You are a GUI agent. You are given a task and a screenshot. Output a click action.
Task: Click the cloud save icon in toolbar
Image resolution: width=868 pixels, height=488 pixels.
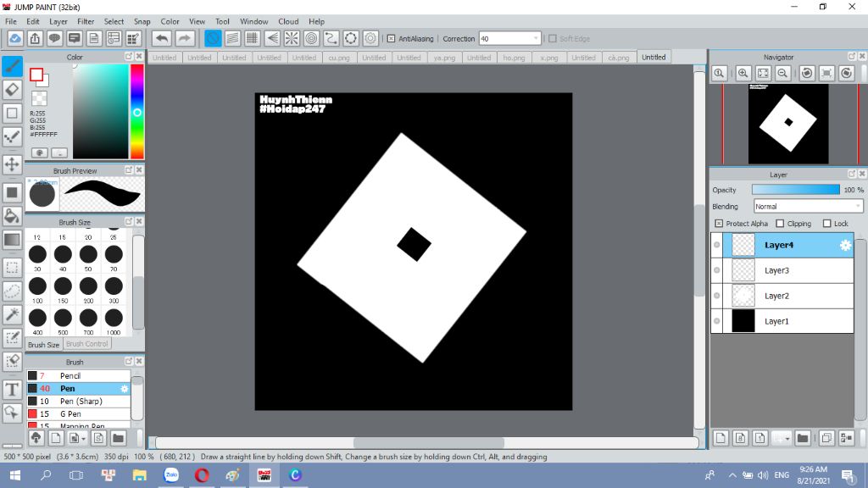coord(15,38)
